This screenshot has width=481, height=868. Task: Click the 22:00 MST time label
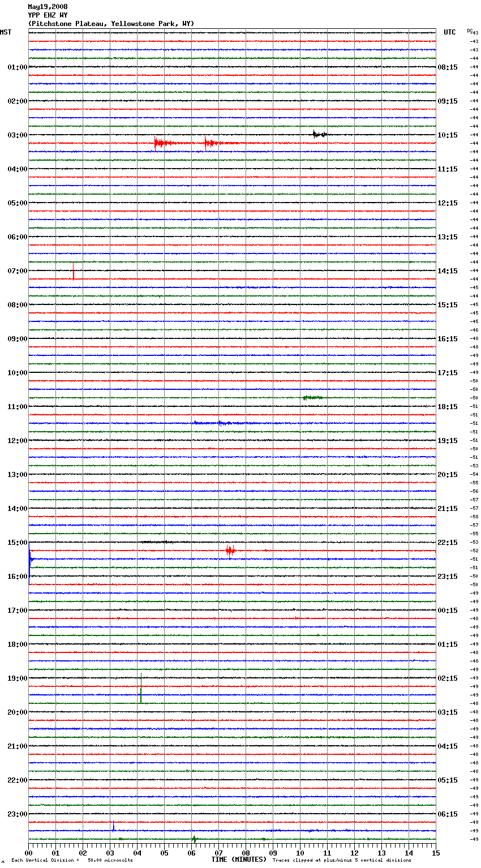(x=18, y=780)
